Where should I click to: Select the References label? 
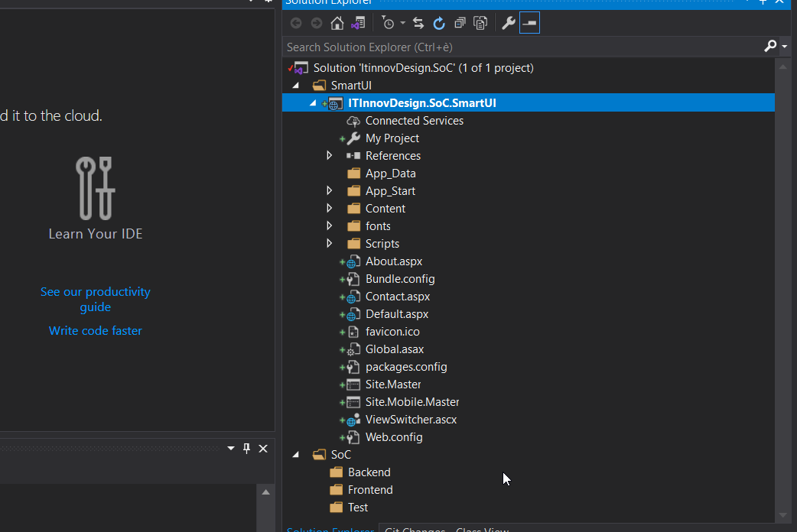[393, 155]
